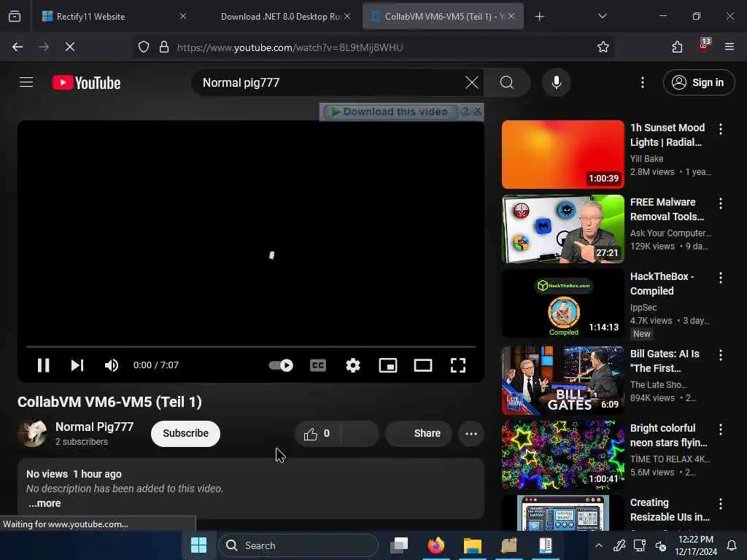The image size is (747, 560).
Task: Select the CollabVM VM6-VM5 tab
Action: coord(443,16)
